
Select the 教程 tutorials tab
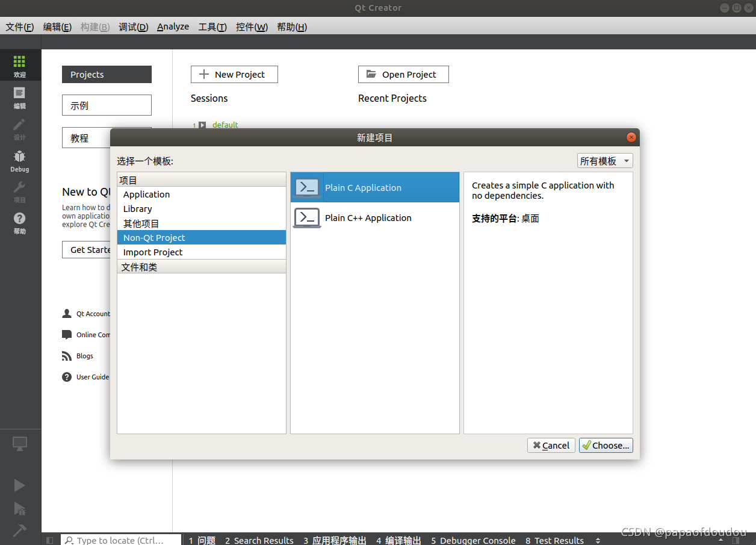(x=86, y=138)
